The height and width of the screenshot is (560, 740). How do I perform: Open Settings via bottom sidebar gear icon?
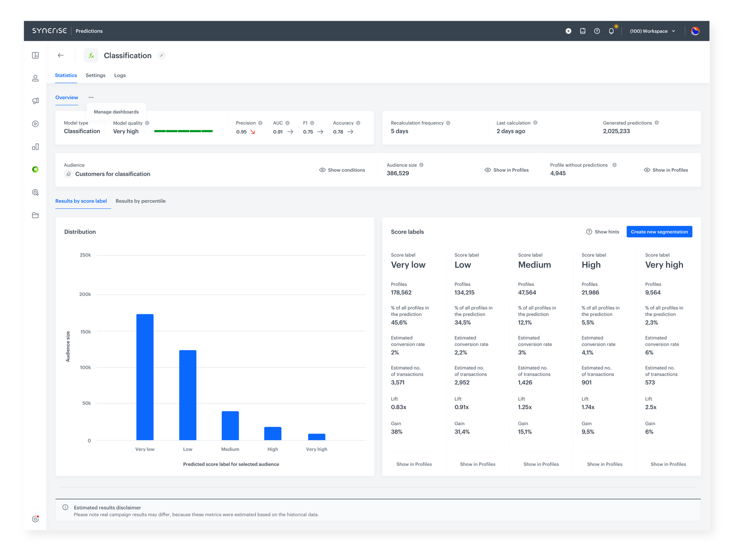35,519
